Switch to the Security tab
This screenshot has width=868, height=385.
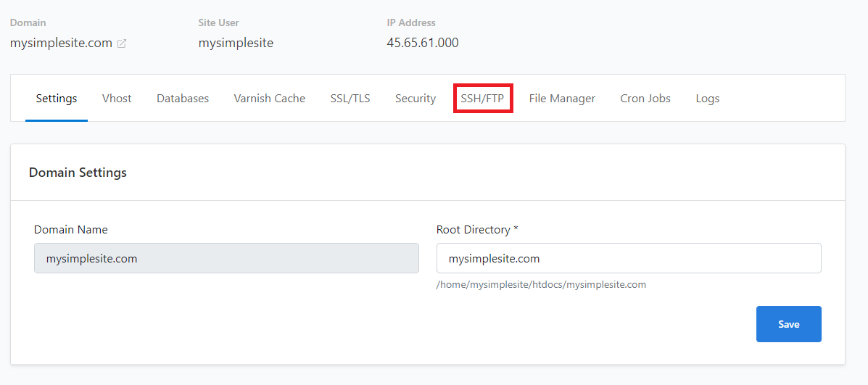416,99
